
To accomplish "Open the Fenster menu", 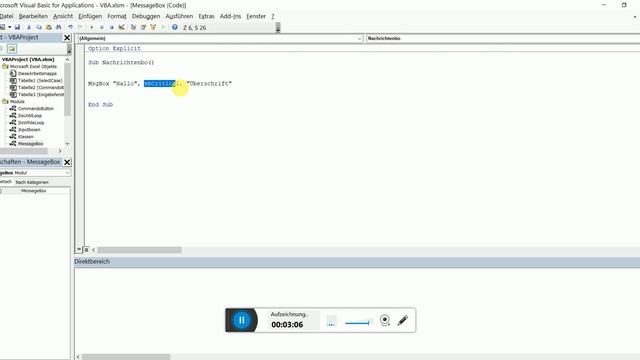I will [x=256, y=16].
